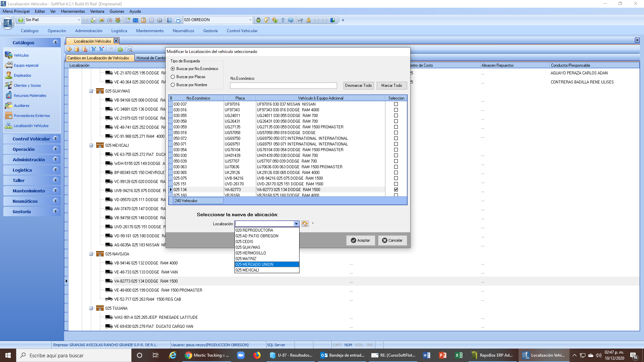Open the Herramientas menu

(x=73, y=11)
